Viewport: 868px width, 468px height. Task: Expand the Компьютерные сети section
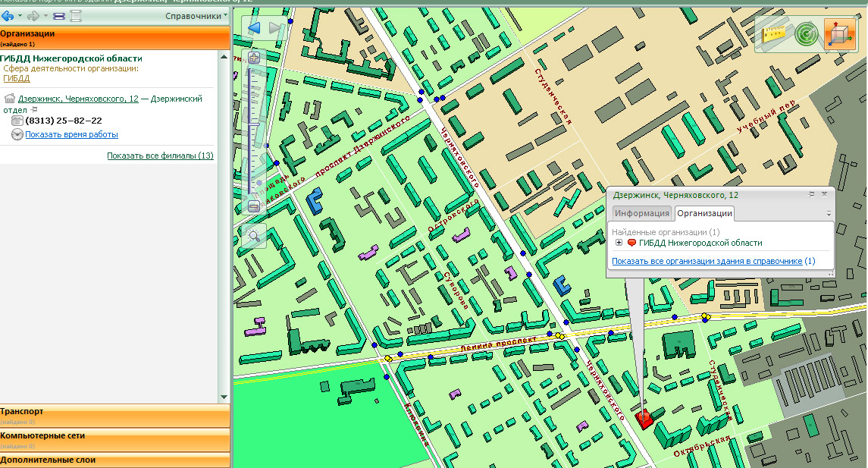point(114,440)
